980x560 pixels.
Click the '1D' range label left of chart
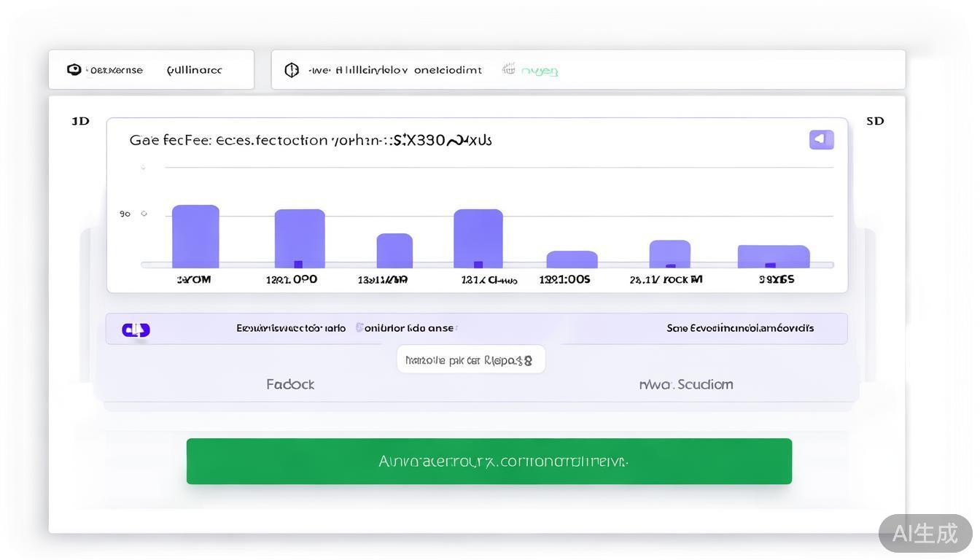point(80,121)
